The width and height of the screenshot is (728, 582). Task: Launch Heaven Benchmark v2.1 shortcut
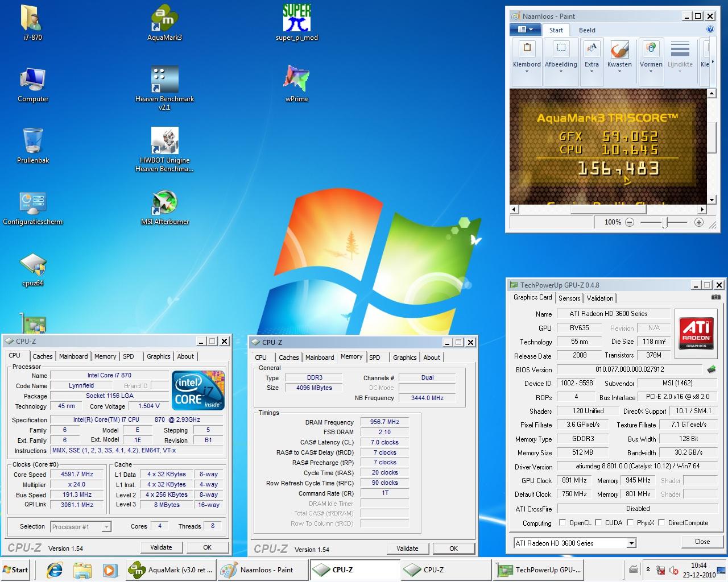point(164,88)
